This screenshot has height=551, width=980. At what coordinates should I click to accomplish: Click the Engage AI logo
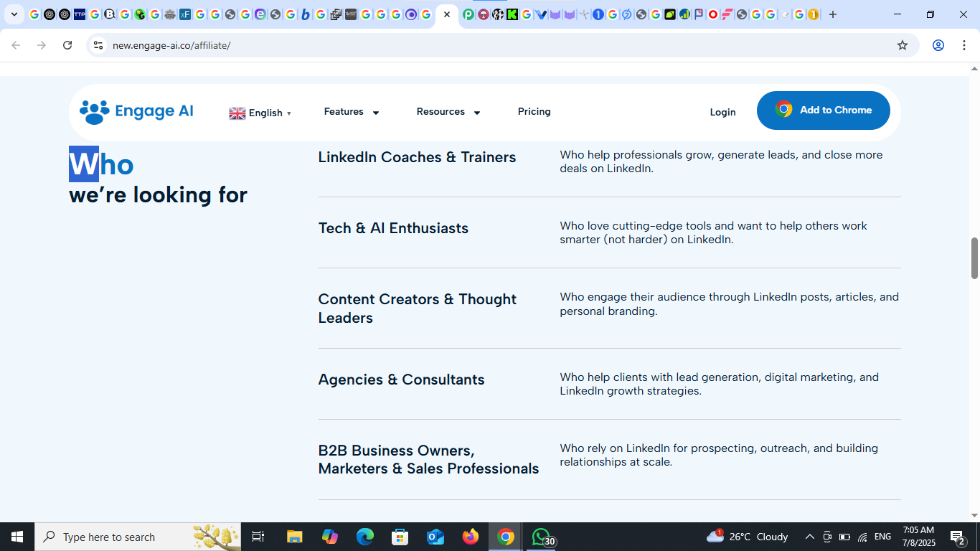136,111
